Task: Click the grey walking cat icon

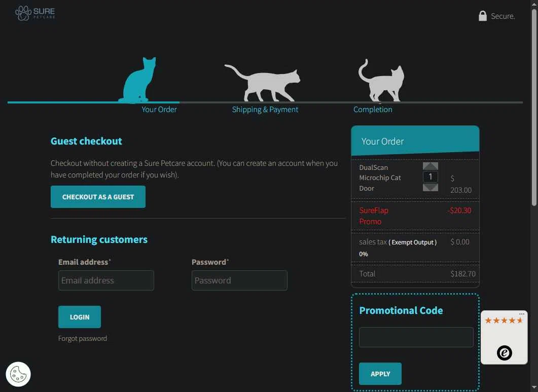Action: tap(263, 83)
